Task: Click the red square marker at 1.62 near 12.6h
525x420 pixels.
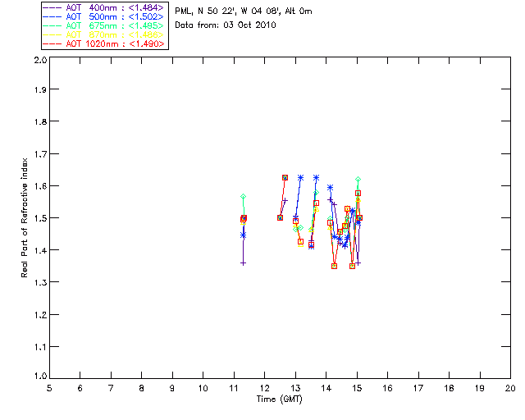Action: 285,177
